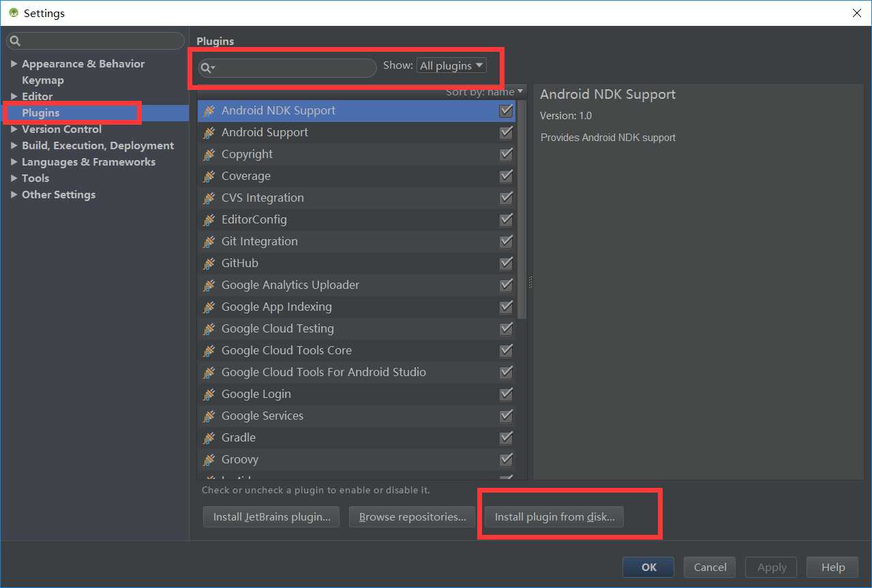Click the Git Integration plugin icon
Screen dimensions: 872x588
(x=209, y=242)
